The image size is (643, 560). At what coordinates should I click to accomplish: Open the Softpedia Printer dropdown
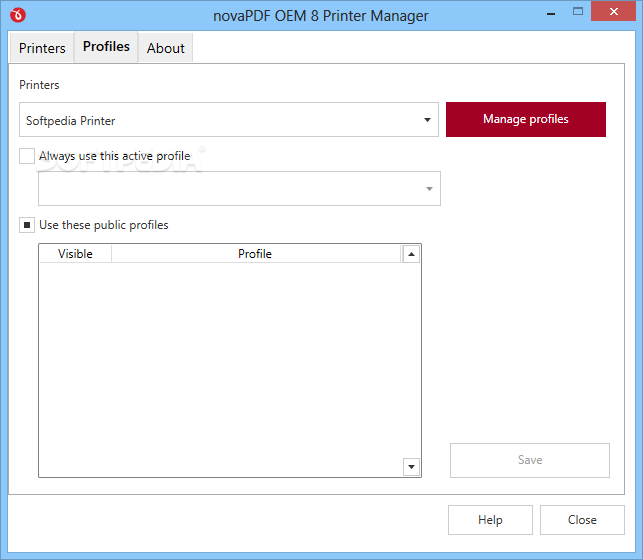click(x=229, y=120)
